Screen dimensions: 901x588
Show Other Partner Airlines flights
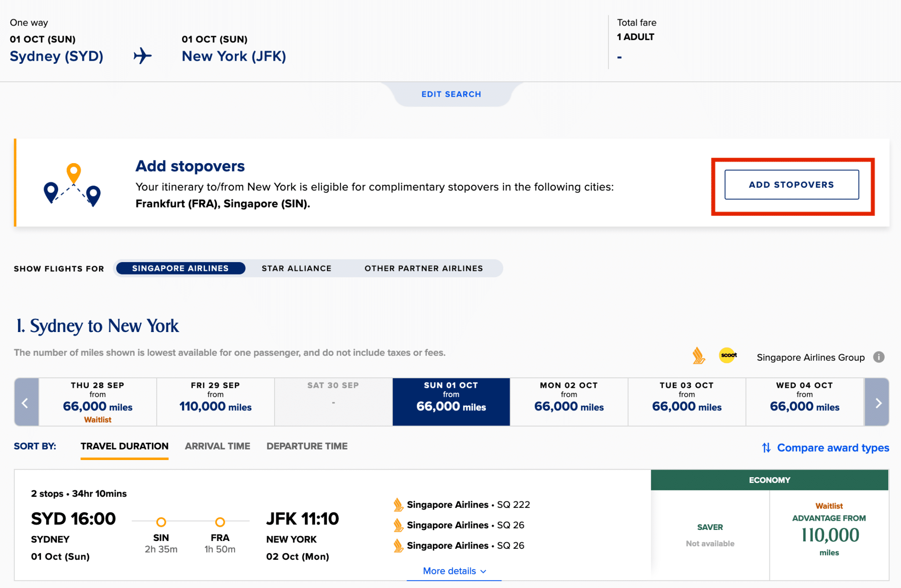(423, 268)
